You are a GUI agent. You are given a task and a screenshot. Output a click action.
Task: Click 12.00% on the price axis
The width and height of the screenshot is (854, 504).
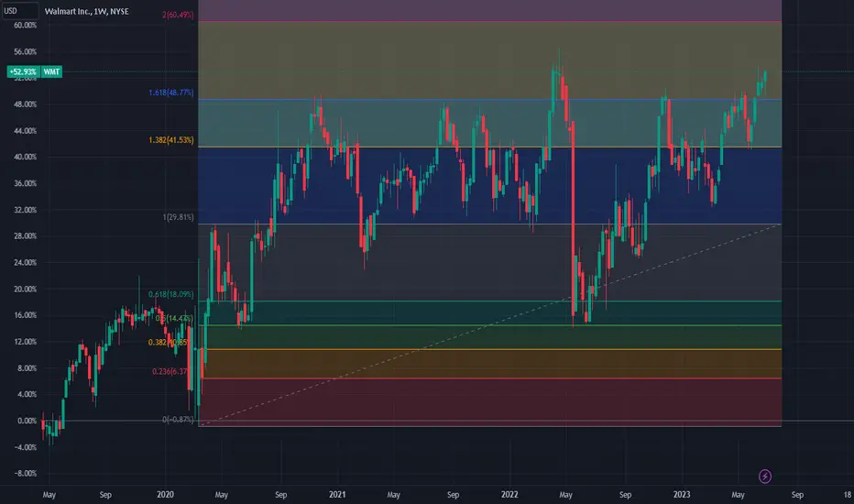(x=25, y=342)
